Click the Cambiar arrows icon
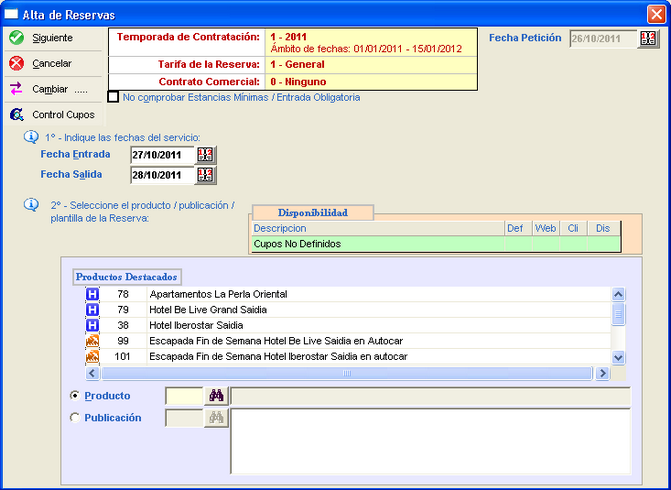This screenshot has width=671, height=490. click(16, 89)
